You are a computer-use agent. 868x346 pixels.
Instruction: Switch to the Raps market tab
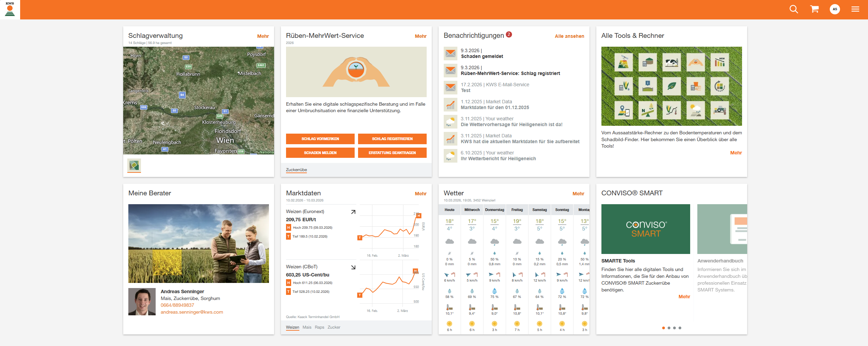click(319, 327)
